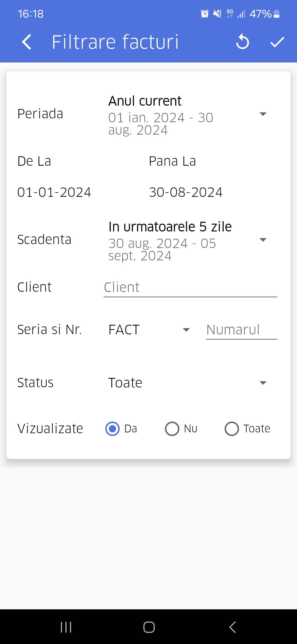Screen dimensions: 297x644
Task: Open the FACT series dropdown
Action: click(186, 330)
